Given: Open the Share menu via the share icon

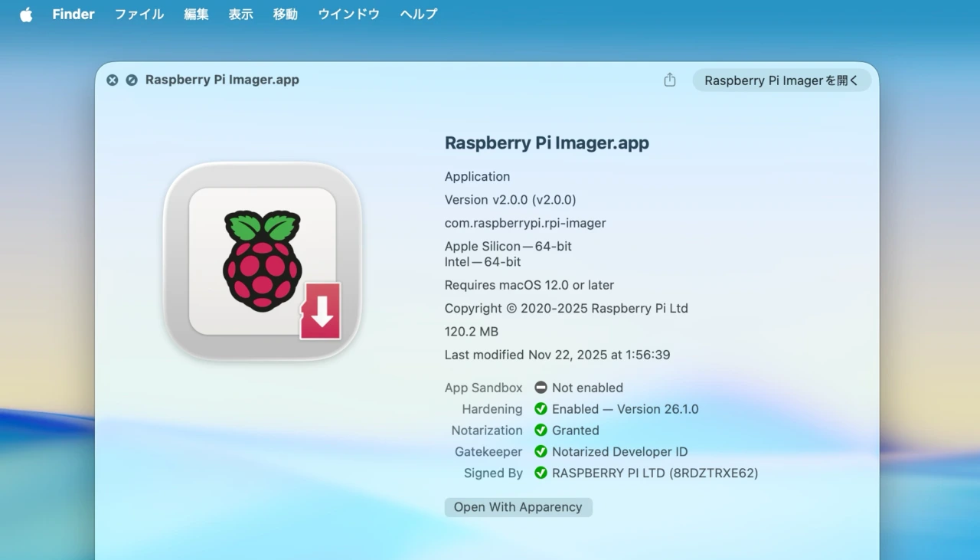Looking at the screenshot, I should [669, 80].
